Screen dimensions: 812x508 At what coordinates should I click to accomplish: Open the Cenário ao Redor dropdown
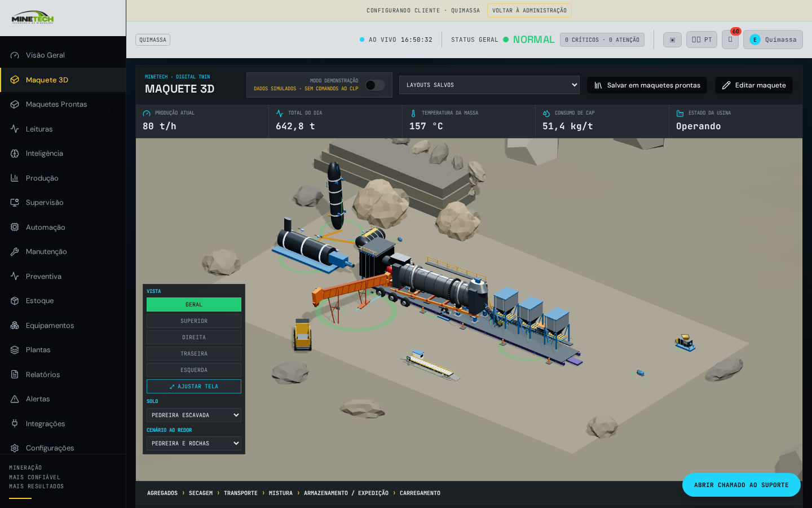click(194, 444)
